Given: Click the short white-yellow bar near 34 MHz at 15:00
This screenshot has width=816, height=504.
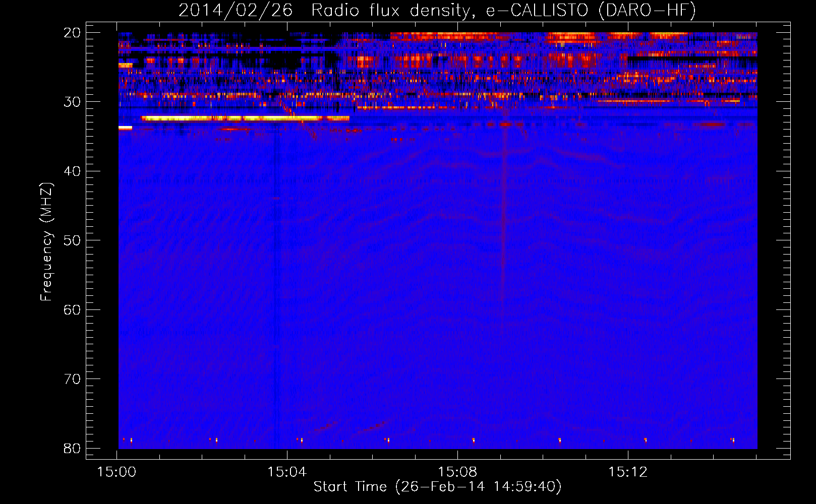Looking at the screenshot, I should click(125, 128).
